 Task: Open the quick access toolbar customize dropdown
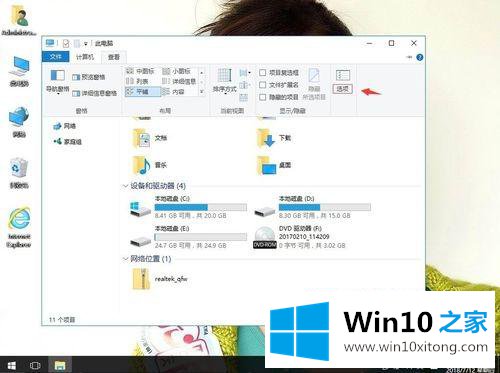(86, 44)
